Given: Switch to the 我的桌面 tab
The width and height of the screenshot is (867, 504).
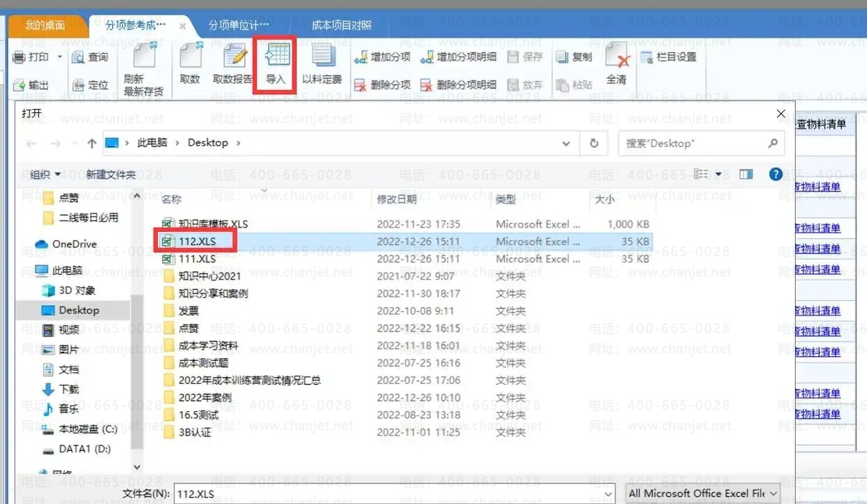Looking at the screenshot, I should point(45,25).
